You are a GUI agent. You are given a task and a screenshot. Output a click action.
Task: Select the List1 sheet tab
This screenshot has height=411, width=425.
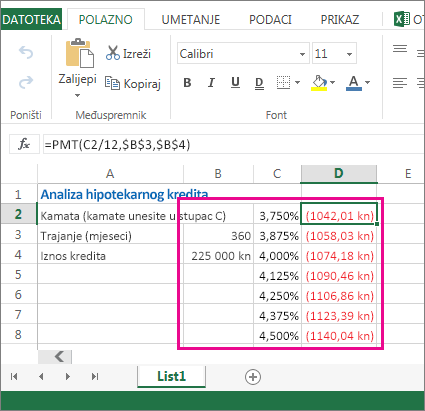pyautogui.click(x=171, y=377)
